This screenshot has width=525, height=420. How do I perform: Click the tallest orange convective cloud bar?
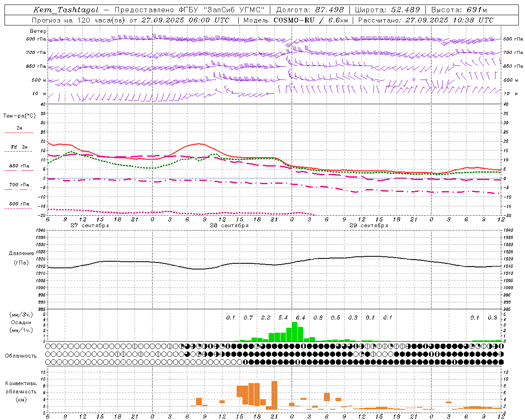[274, 395]
